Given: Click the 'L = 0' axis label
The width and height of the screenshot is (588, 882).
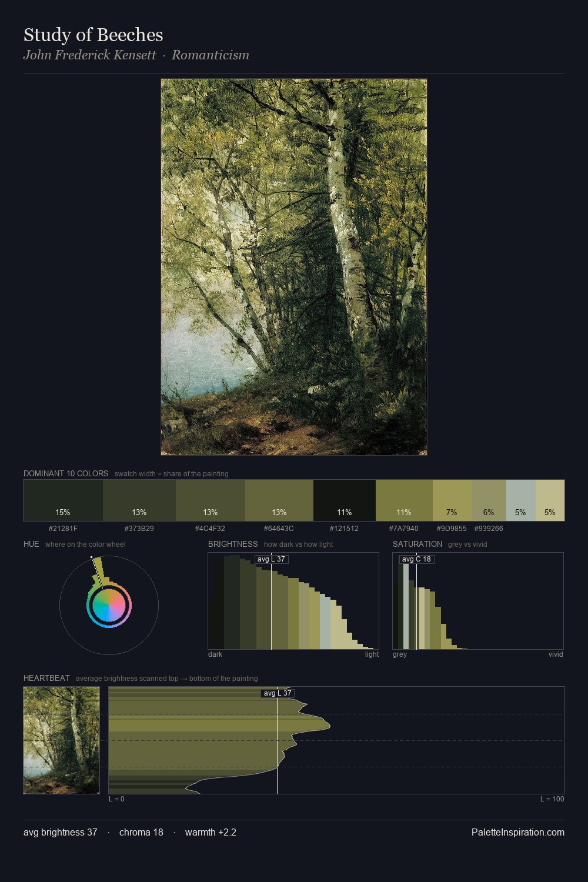Looking at the screenshot, I should tap(116, 799).
